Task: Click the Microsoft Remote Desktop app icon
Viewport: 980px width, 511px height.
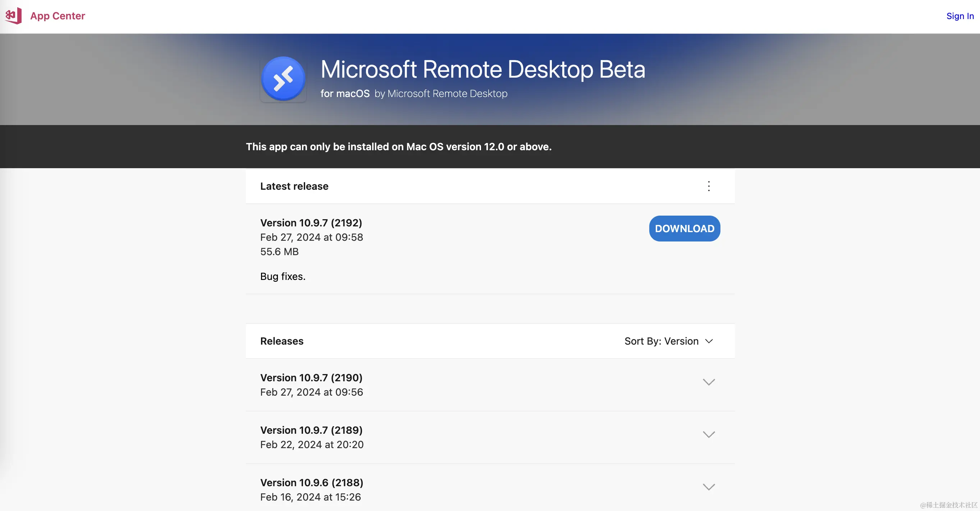Action: coord(283,79)
